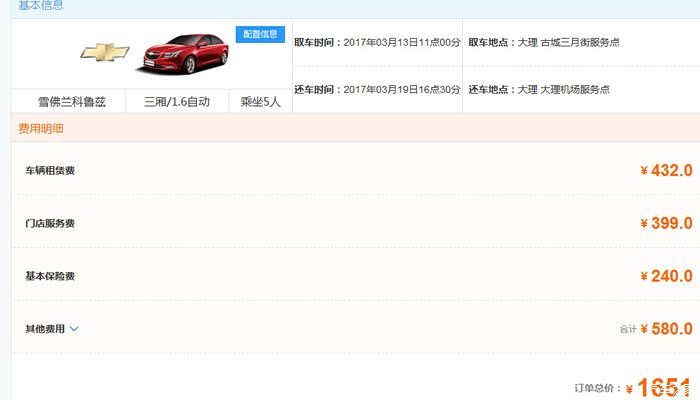The image size is (700, 400).
Task: Select the 费用明细 section header
Action: tap(41, 128)
